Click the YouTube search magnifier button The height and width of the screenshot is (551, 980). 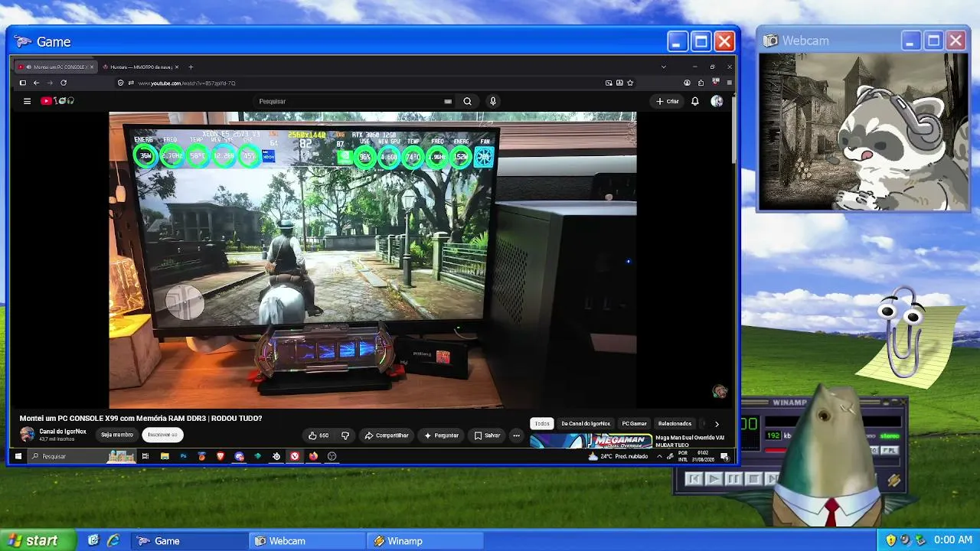click(x=467, y=101)
